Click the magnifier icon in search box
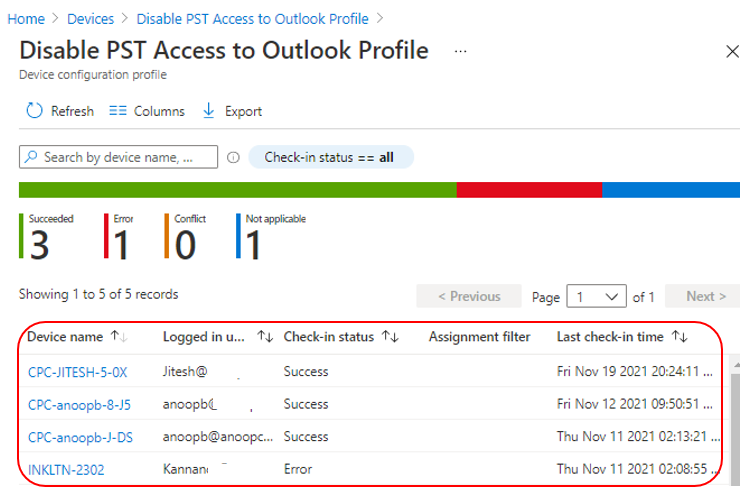This screenshot has height=496, width=753. [31, 157]
